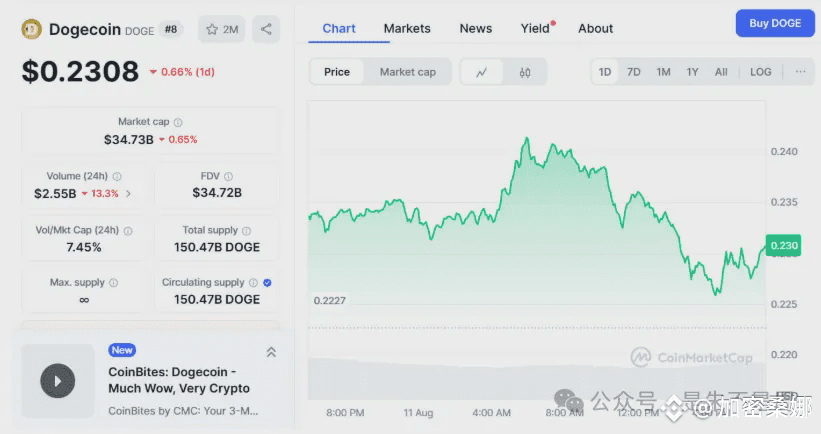Open Market cap info tooltip icon
The width and height of the screenshot is (821, 434).
coord(178,123)
